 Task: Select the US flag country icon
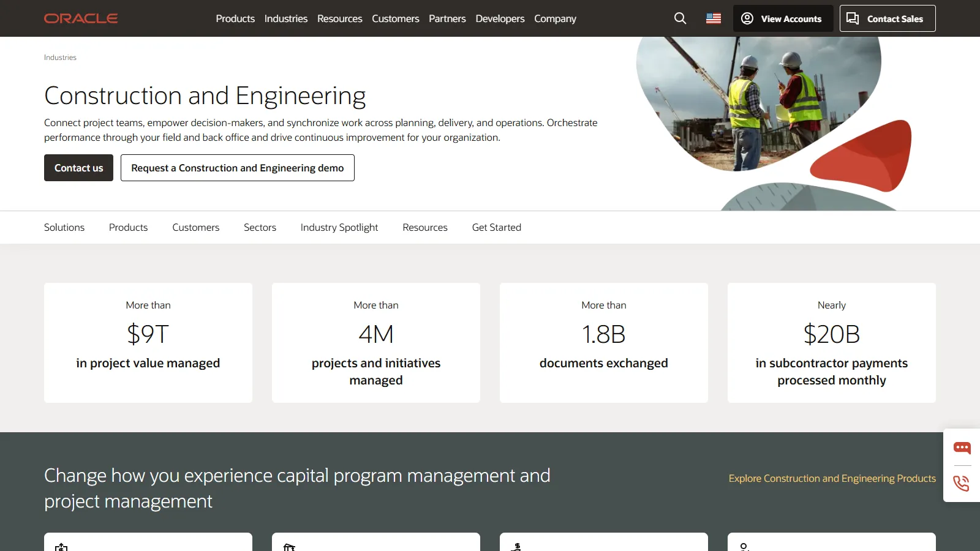pyautogui.click(x=714, y=18)
